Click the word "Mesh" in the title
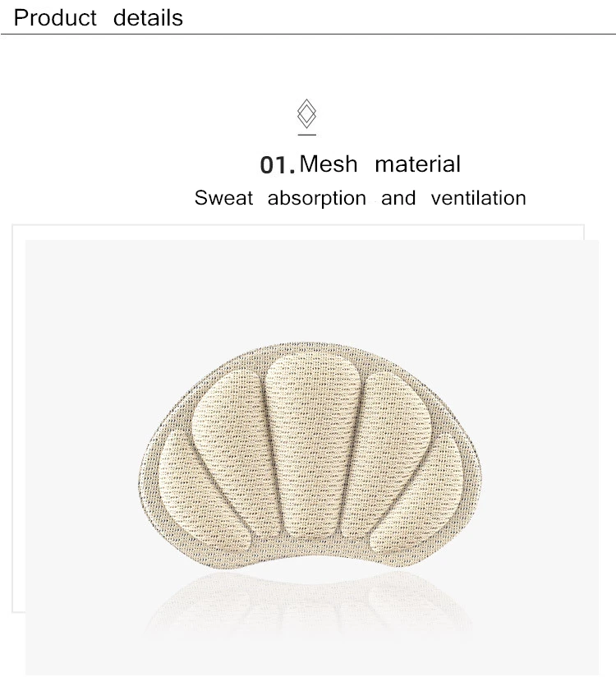Screen dimensions: 616x691 click(329, 164)
